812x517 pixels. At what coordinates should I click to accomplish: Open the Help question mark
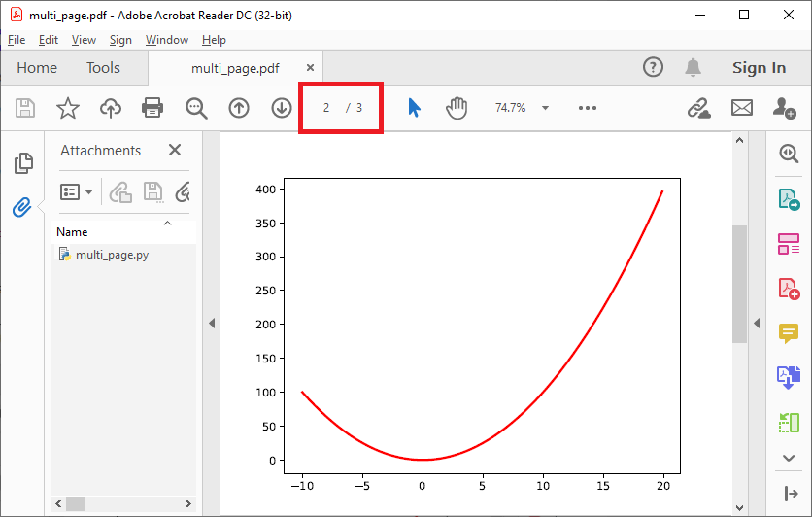(x=653, y=67)
